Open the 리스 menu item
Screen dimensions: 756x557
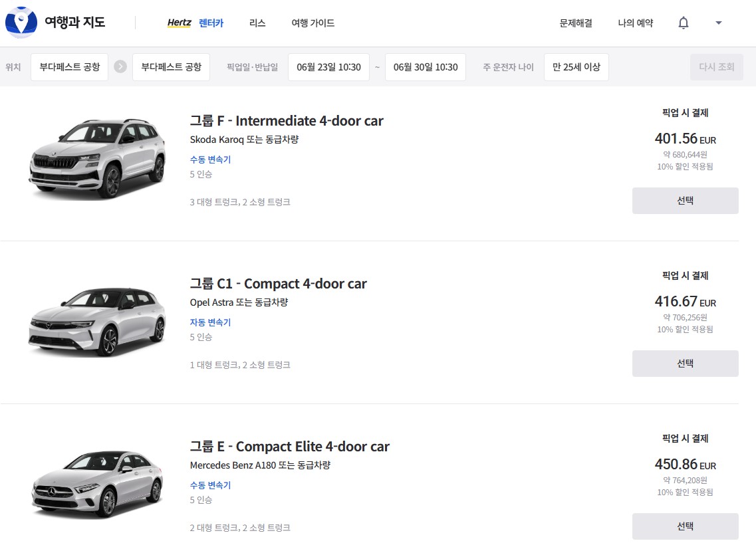pyautogui.click(x=257, y=23)
